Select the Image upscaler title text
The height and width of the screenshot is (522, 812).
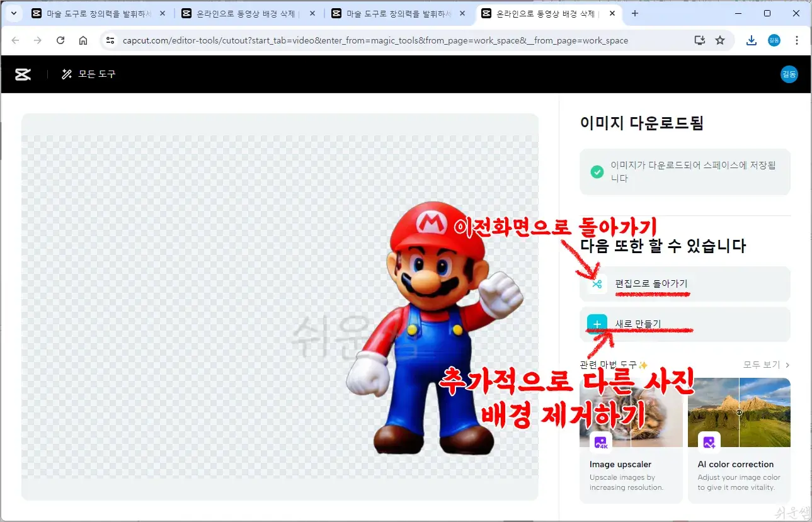tap(620, 465)
